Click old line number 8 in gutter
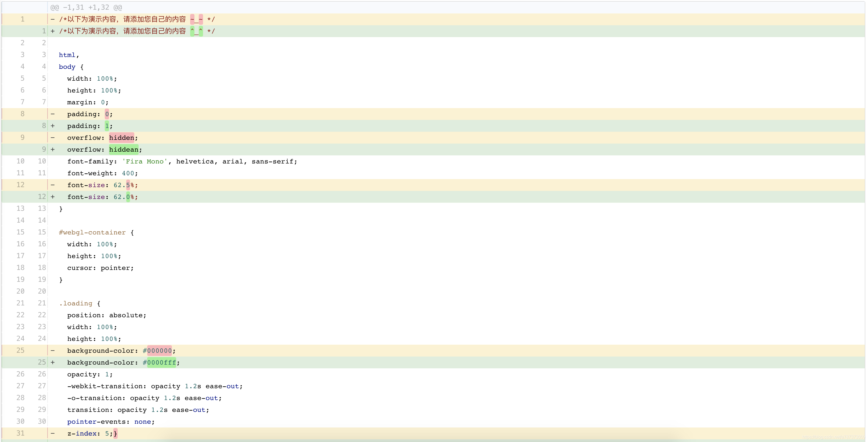 coord(23,114)
